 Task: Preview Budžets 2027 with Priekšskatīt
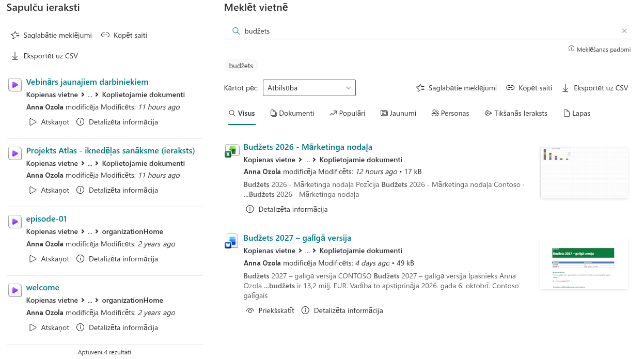pos(270,310)
